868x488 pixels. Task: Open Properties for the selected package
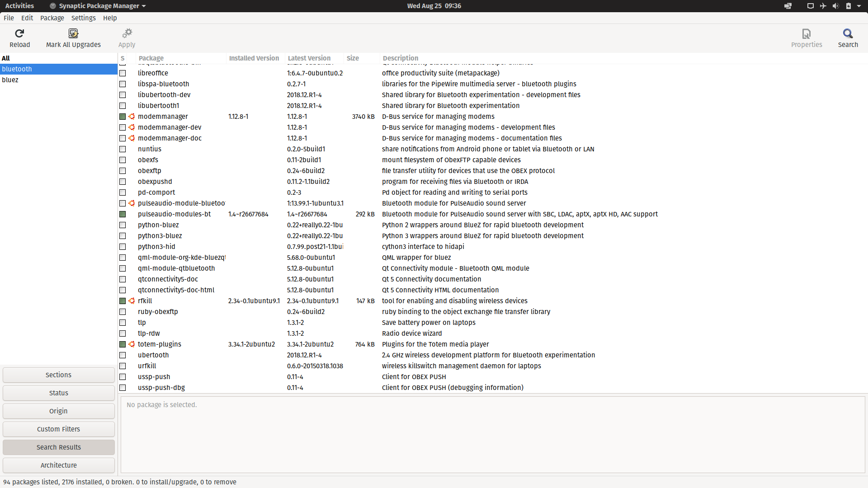[x=807, y=38]
